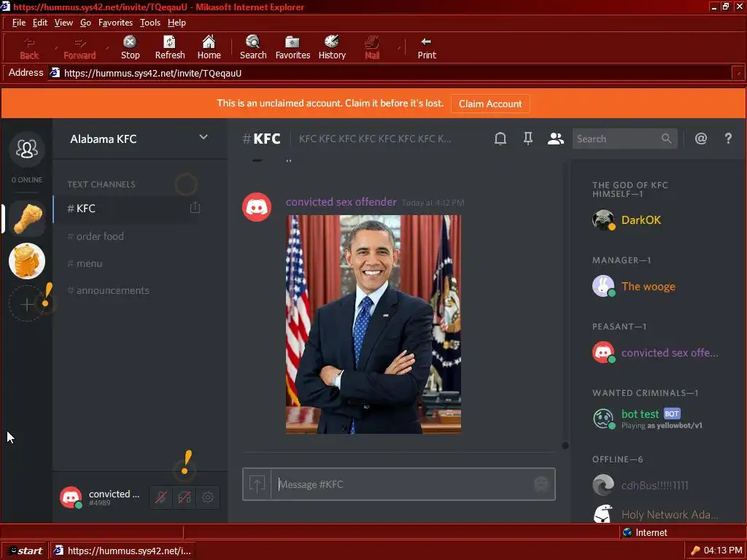The width and height of the screenshot is (747, 560).
Task: Click the Claim Account button
Action: (490, 104)
